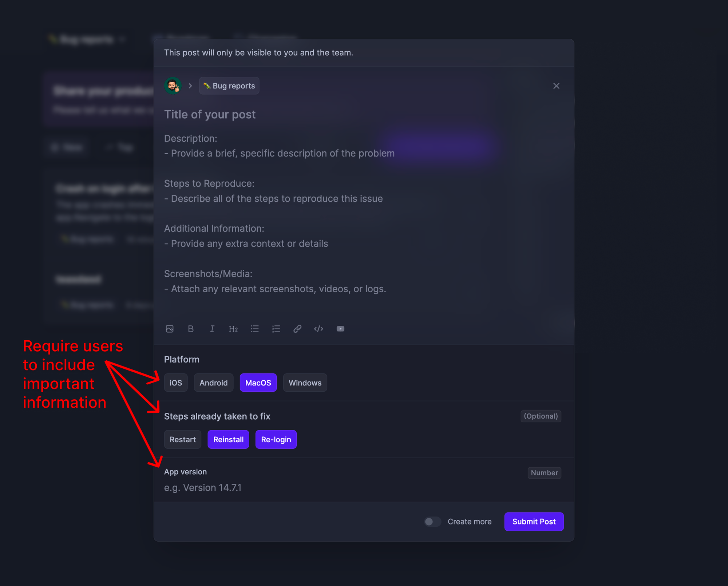This screenshot has height=586, width=728.
Task: Focus the Title of your post field
Action: 210,114
